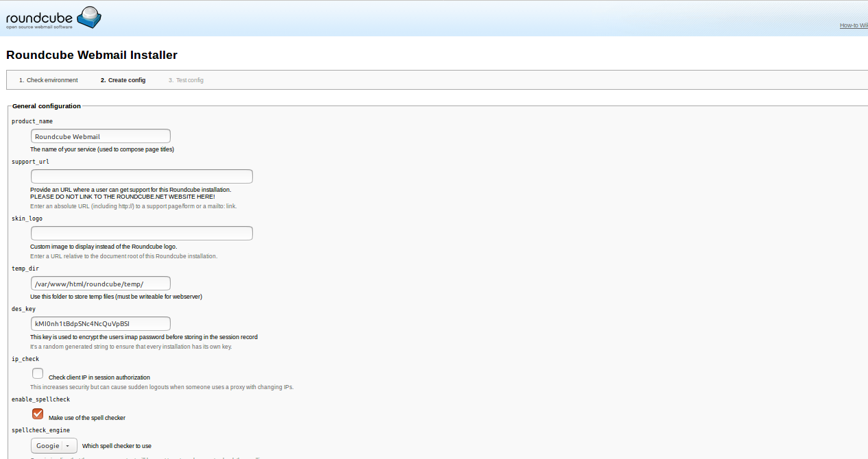Image resolution: width=868 pixels, height=459 pixels.
Task: Open the How-to Wiki link
Action: click(x=854, y=25)
